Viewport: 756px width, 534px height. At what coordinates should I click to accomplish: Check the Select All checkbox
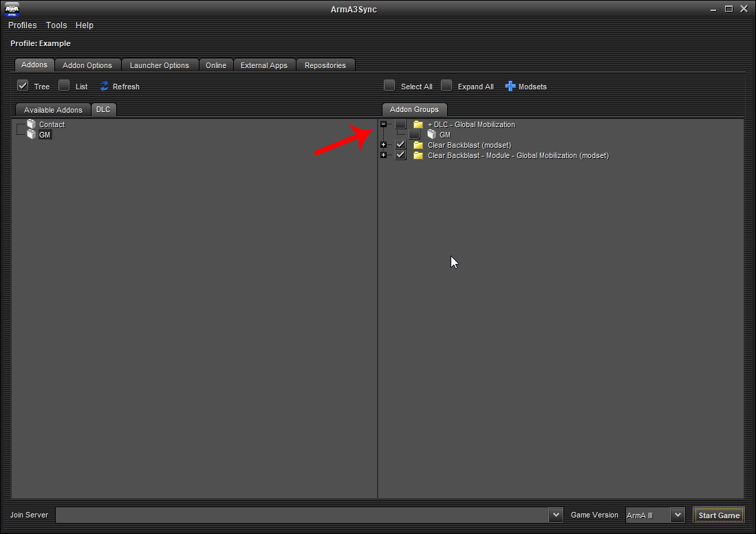coord(389,86)
